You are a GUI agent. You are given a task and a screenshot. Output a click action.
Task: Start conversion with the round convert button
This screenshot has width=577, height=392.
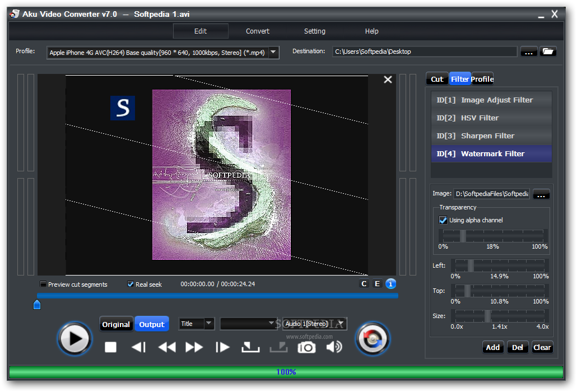tap(373, 339)
